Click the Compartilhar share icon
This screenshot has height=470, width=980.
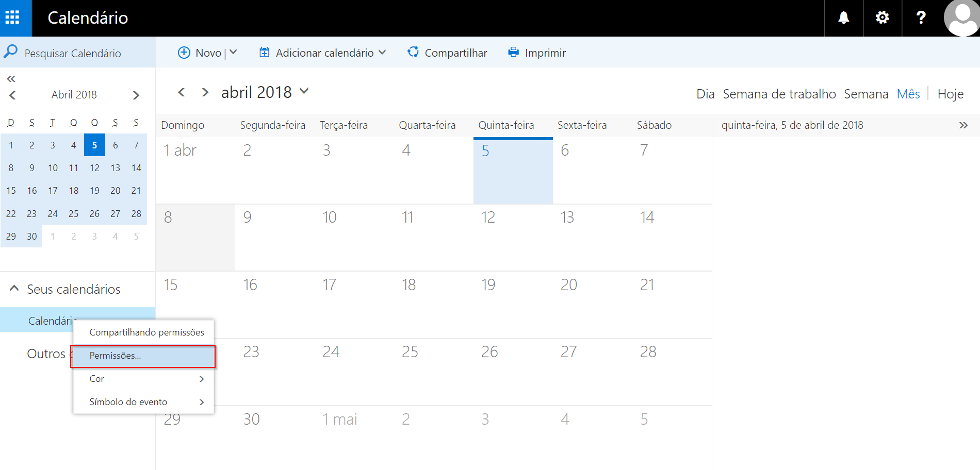[x=413, y=53]
